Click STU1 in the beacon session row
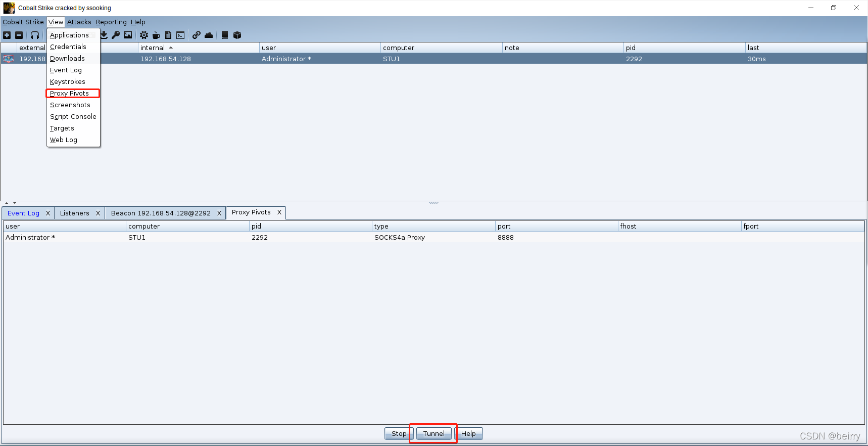The width and height of the screenshot is (868, 446). pos(392,59)
